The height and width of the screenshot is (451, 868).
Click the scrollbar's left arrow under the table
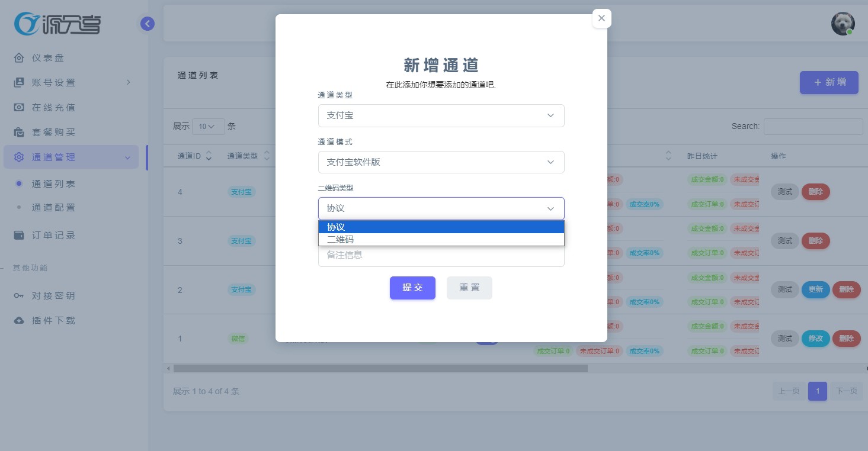(168, 368)
